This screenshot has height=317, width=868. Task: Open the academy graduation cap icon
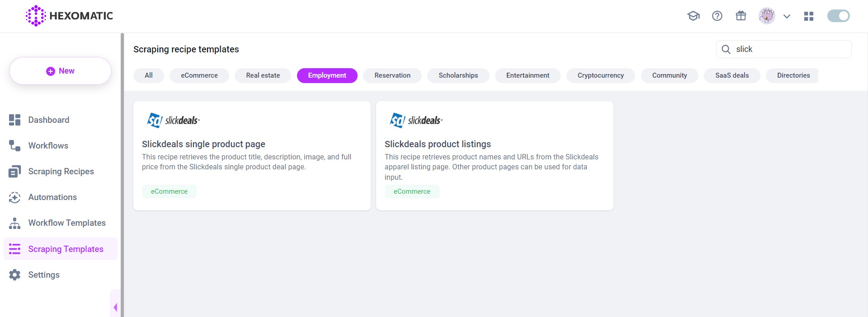pyautogui.click(x=693, y=16)
